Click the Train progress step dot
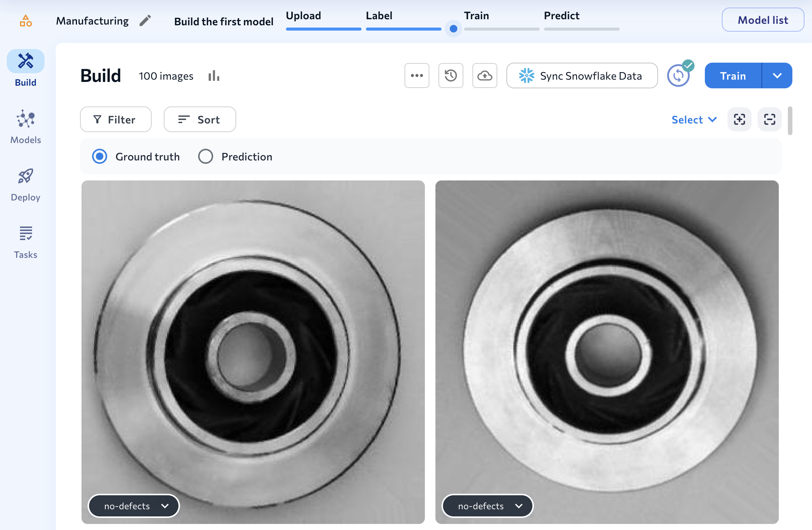 [x=454, y=29]
